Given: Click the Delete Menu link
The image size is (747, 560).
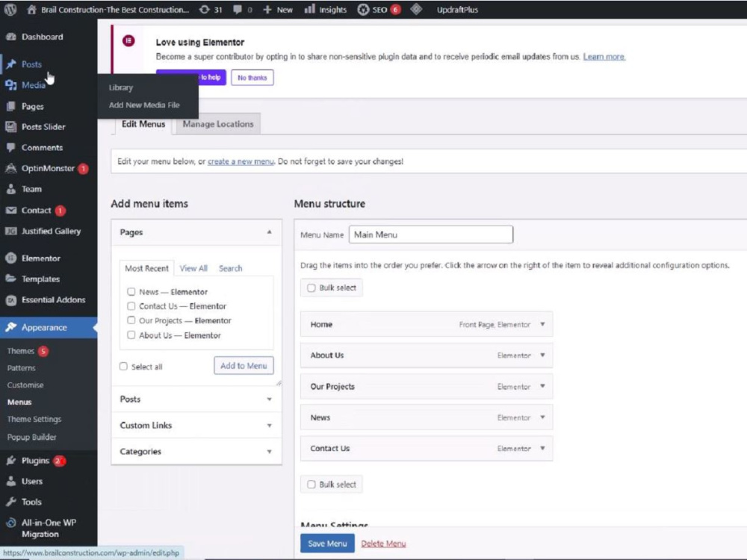Looking at the screenshot, I should (383, 544).
